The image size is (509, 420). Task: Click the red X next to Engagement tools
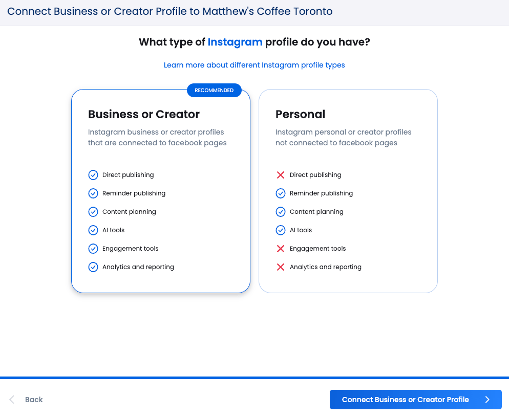281,248
